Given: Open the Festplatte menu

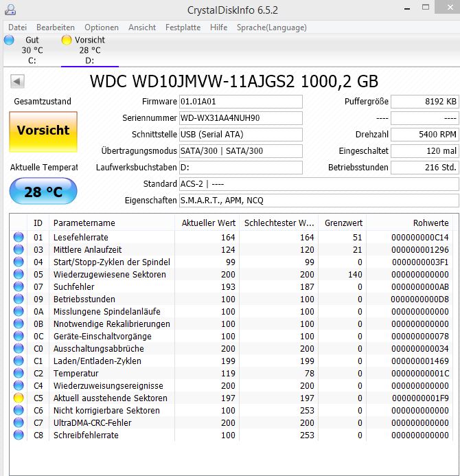Looking at the screenshot, I should [x=183, y=27].
